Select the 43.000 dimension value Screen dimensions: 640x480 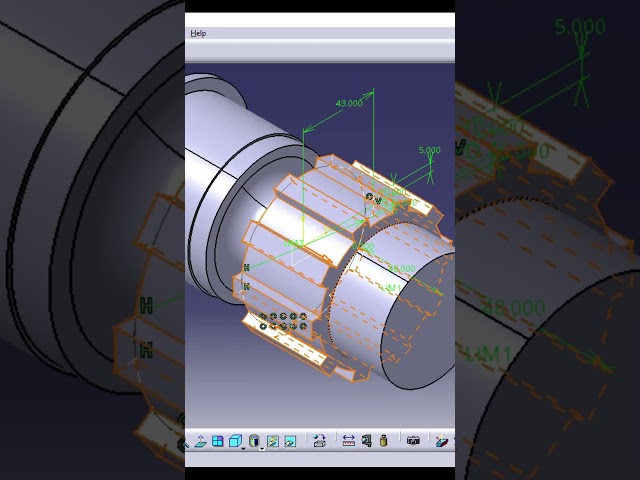point(349,103)
